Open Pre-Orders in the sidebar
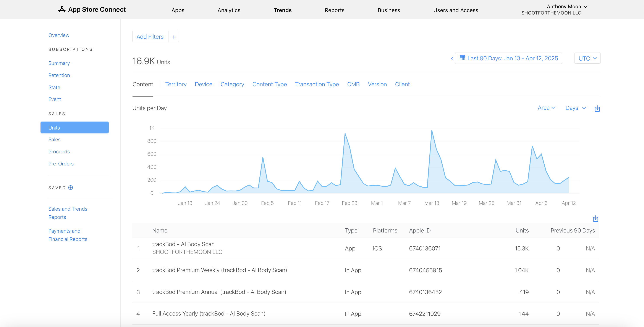 click(x=61, y=164)
